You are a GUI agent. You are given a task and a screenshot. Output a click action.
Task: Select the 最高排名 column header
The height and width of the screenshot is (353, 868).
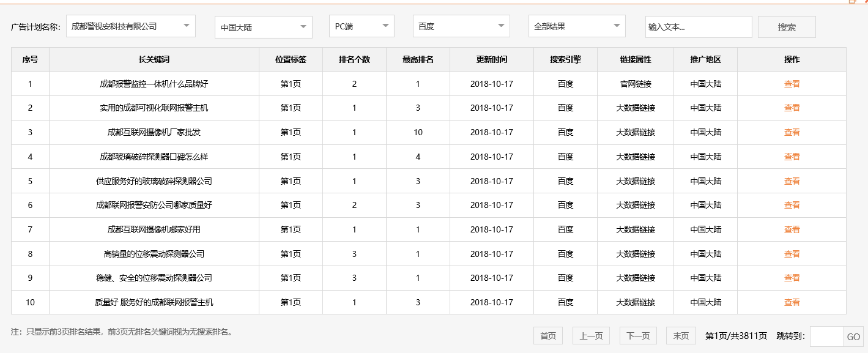pyautogui.click(x=418, y=59)
